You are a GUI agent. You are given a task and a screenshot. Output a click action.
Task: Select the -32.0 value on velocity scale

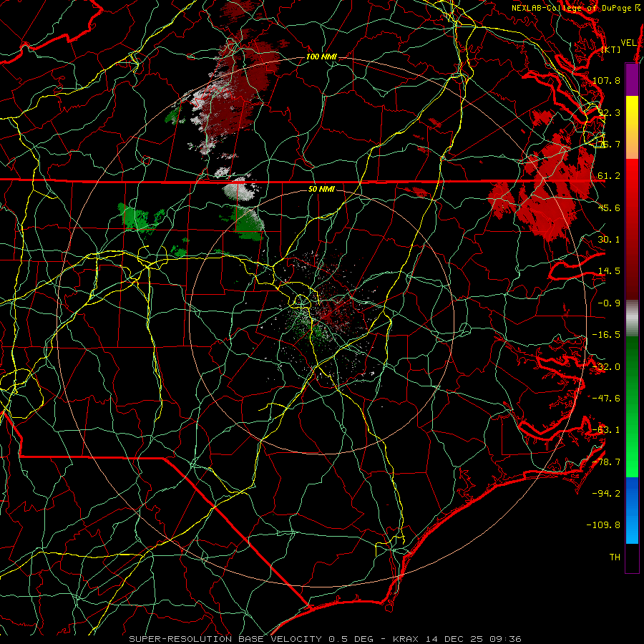(x=606, y=367)
